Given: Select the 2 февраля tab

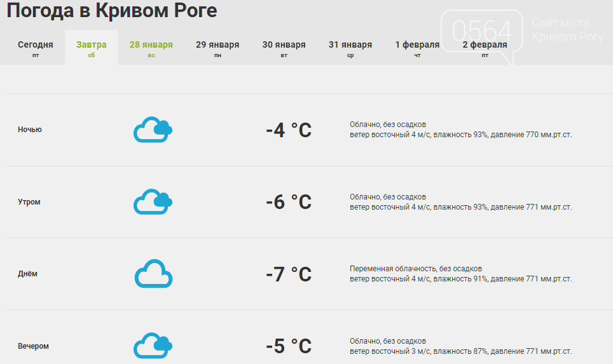Looking at the screenshot, I should point(485,48).
